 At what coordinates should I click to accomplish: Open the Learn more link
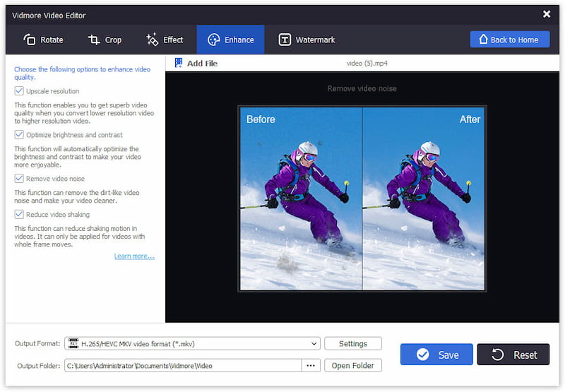(x=134, y=256)
